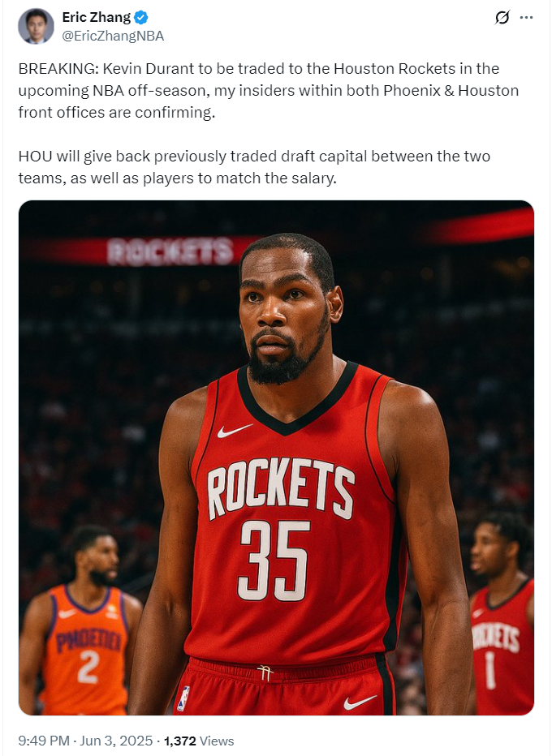Screen dimensions: 552x756
Task: Click the blue verified badge
Action: (141, 18)
